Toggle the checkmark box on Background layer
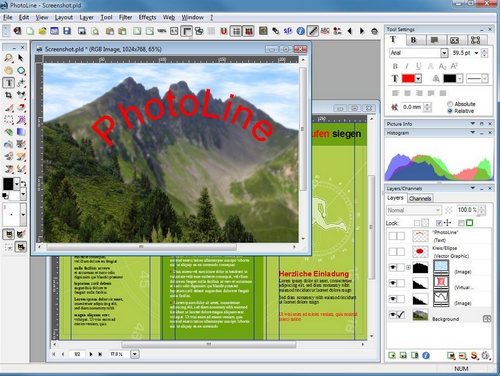 click(x=401, y=314)
